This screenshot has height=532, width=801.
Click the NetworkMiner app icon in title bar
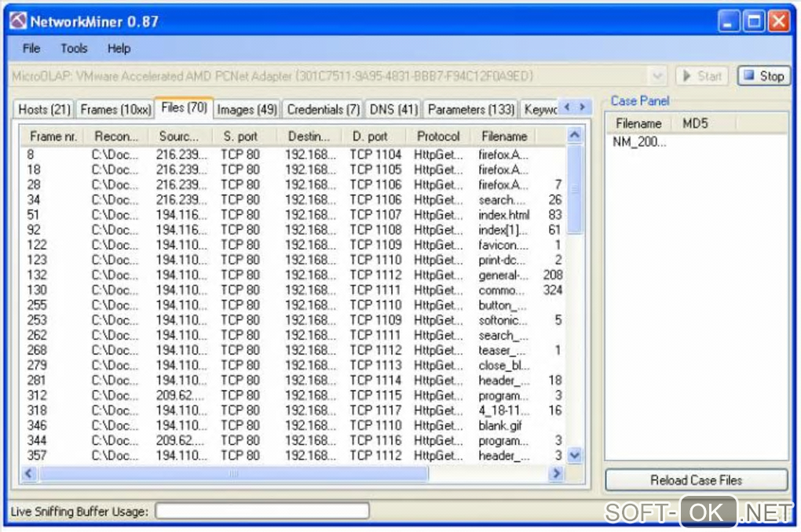tap(18, 21)
